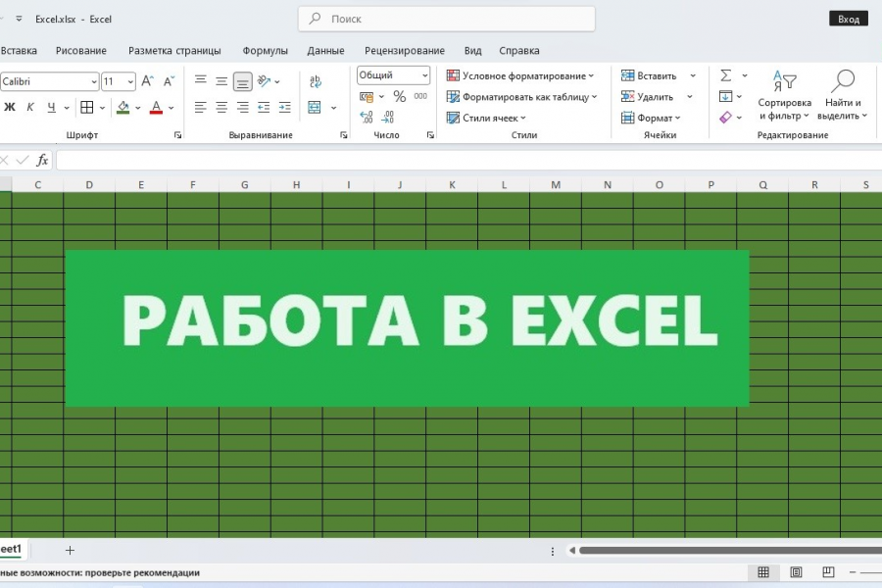Open fill color dropdown arrow
882x588 pixels.
click(x=138, y=108)
